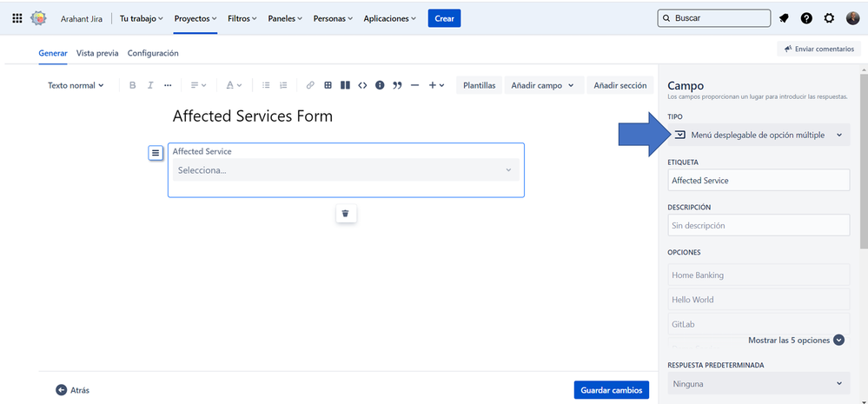Insert an info panel

(380, 85)
